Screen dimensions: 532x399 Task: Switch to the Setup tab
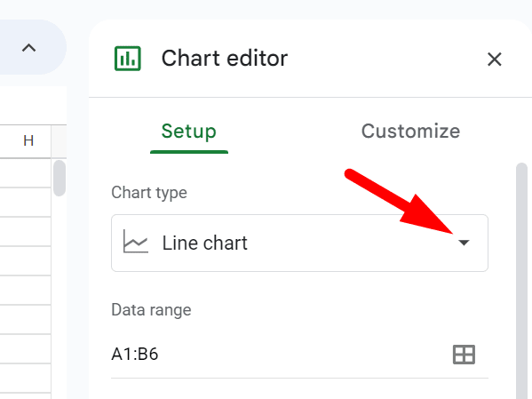(x=189, y=132)
